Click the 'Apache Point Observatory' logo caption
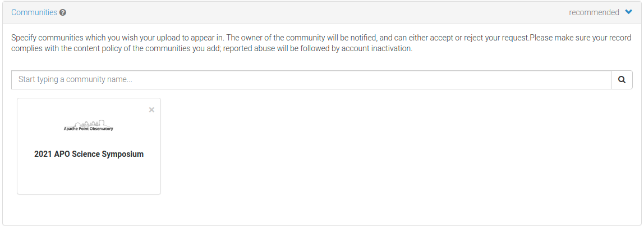Image resolution: width=644 pixels, height=226 pixels. click(89, 129)
